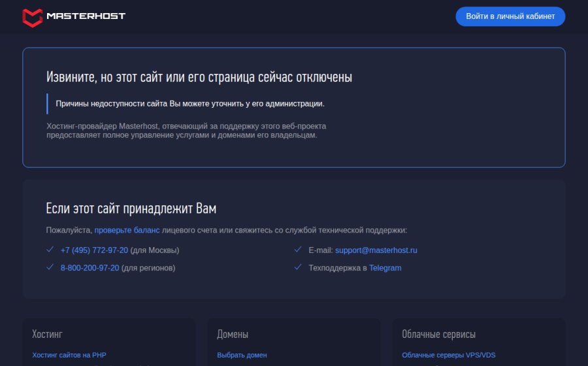Click the regional phone 8-800-200-97-20

(90, 268)
